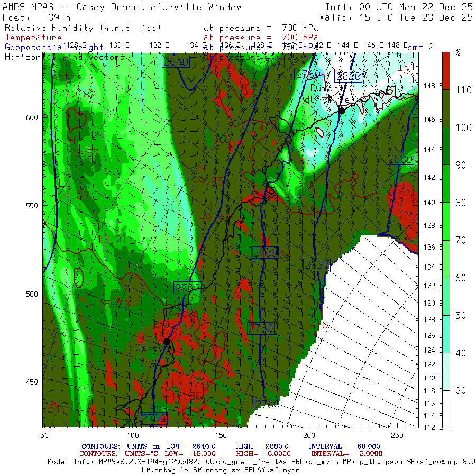Click the red '-12.82' temperature value
Screen dimensions: 476x476
(x=77, y=95)
